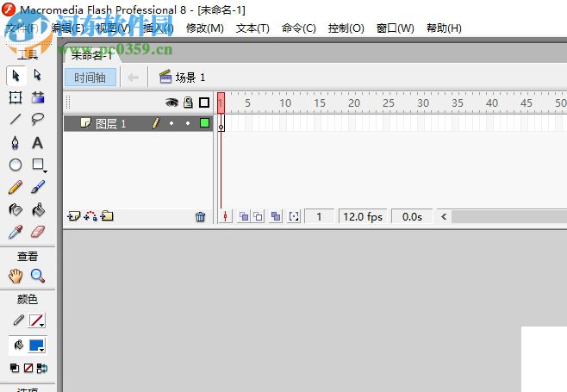Toggle Onion Skin Outlines button
The width and height of the screenshot is (567, 392).
point(258,216)
